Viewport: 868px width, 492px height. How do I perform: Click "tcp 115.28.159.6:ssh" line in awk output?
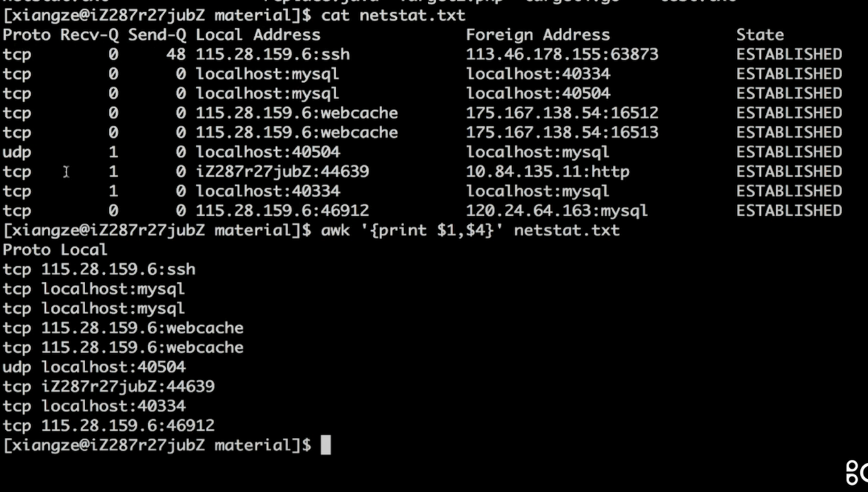pos(99,269)
